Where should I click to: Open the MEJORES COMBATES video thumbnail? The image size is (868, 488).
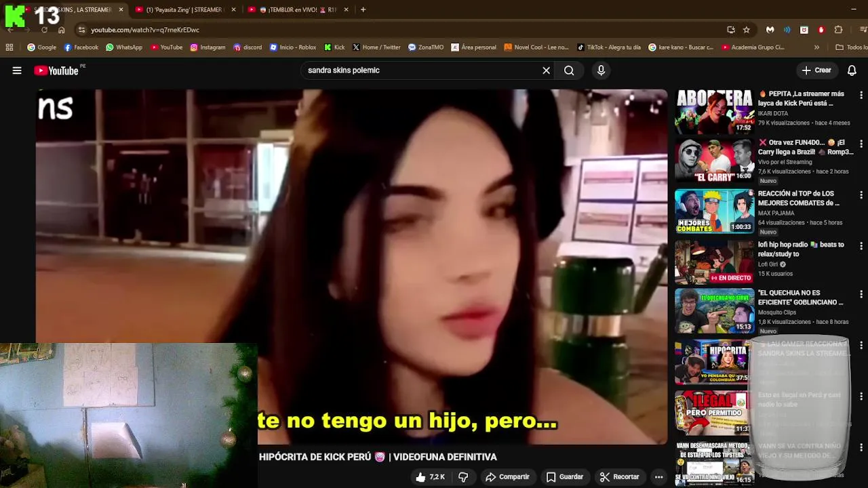(x=714, y=211)
